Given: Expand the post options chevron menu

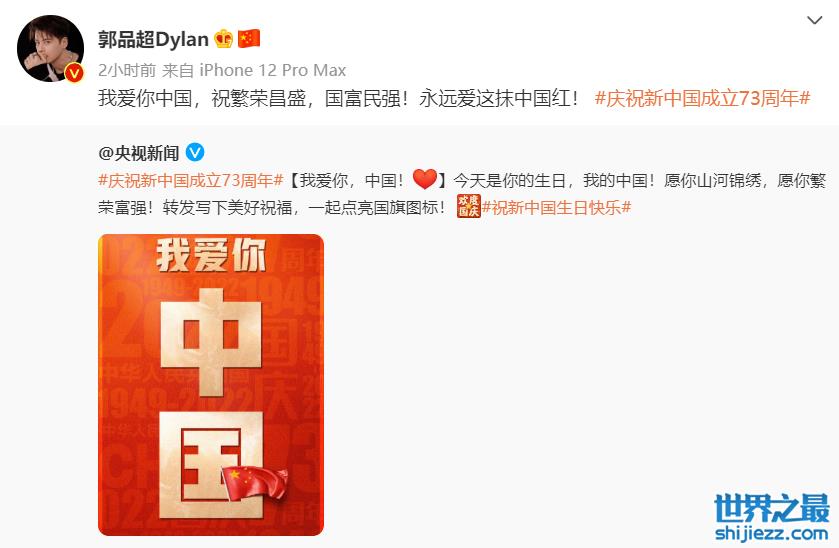Looking at the screenshot, I should (814, 20).
